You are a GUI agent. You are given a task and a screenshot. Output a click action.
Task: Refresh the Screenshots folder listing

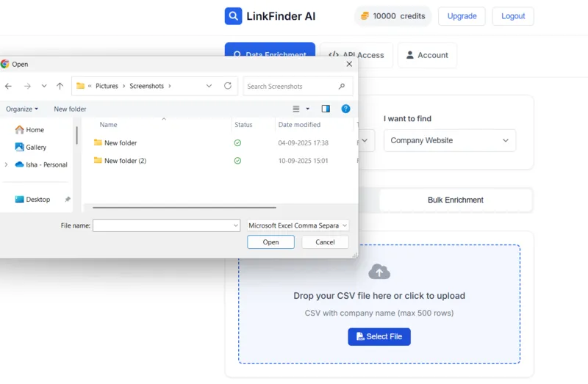click(228, 86)
